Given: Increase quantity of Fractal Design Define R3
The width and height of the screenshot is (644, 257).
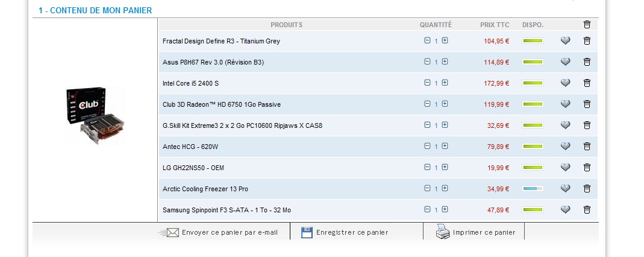Looking at the screenshot, I should click(445, 41).
